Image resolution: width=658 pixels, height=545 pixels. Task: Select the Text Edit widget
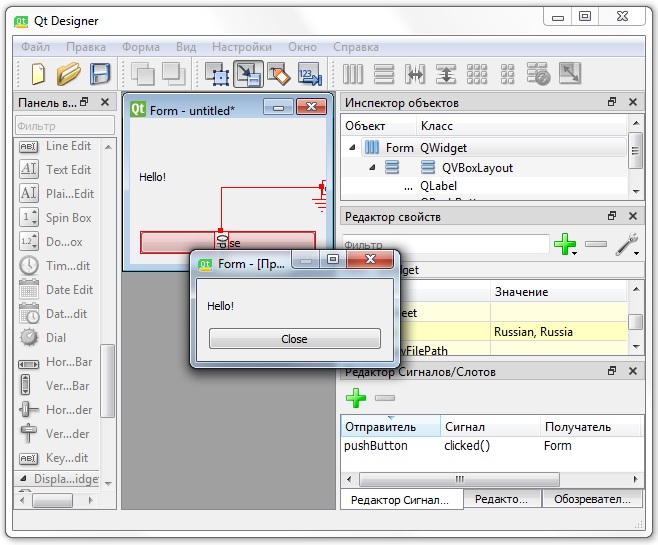[57, 170]
